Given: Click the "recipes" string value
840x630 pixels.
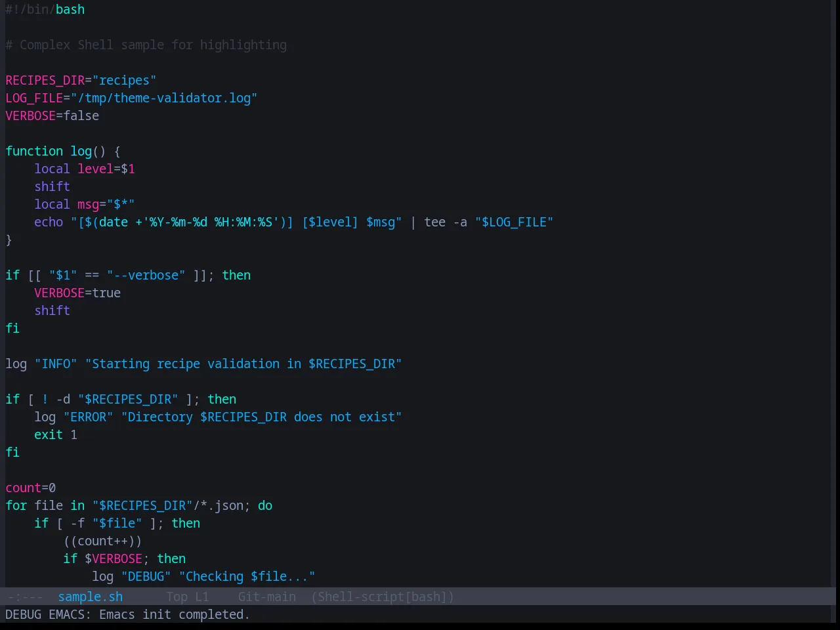Looking at the screenshot, I should [125, 80].
